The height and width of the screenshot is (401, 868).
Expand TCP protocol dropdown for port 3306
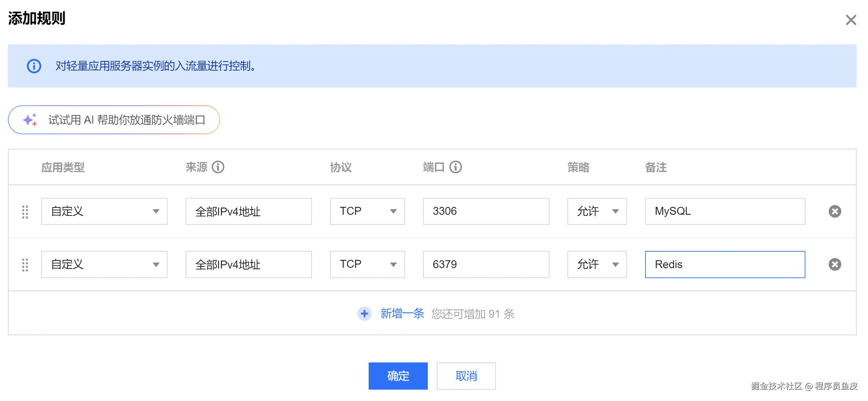[x=367, y=211]
